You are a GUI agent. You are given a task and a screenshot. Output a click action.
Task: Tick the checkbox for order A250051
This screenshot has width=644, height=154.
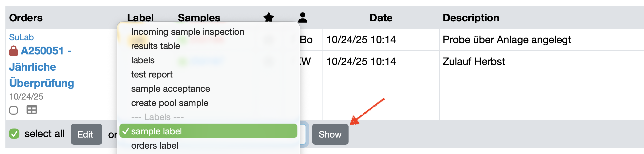tap(14, 110)
